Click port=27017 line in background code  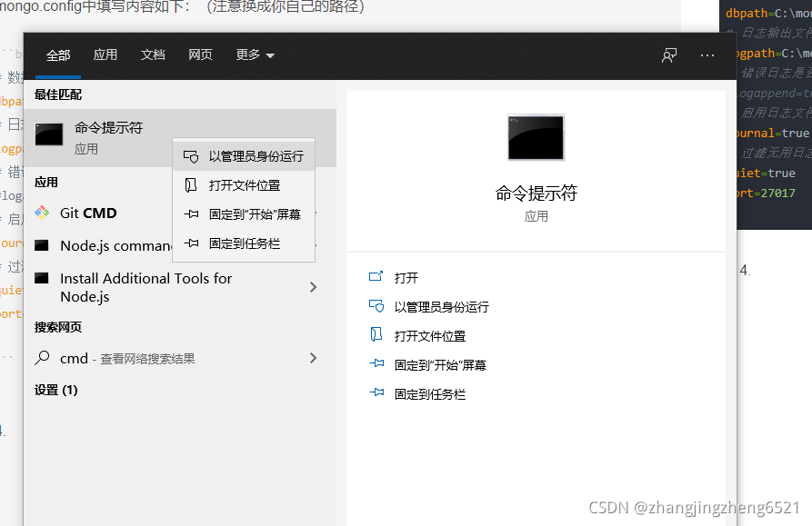coord(766,193)
